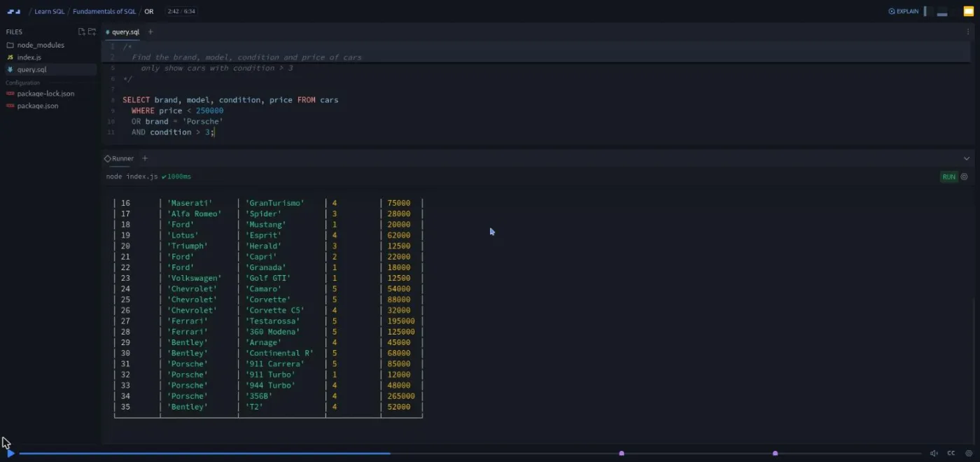Toggle the bottom panel layout icon

[x=942, y=11]
